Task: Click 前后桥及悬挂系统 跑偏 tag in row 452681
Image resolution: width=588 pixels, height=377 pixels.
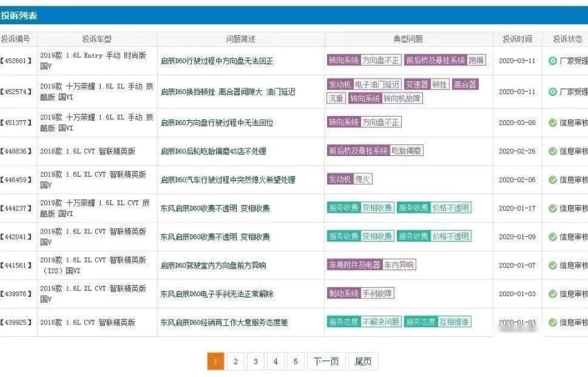Action: click(x=445, y=60)
